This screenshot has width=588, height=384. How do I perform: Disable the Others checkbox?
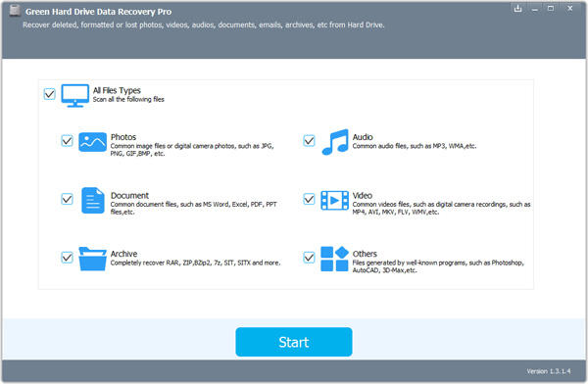click(x=309, y=258)
